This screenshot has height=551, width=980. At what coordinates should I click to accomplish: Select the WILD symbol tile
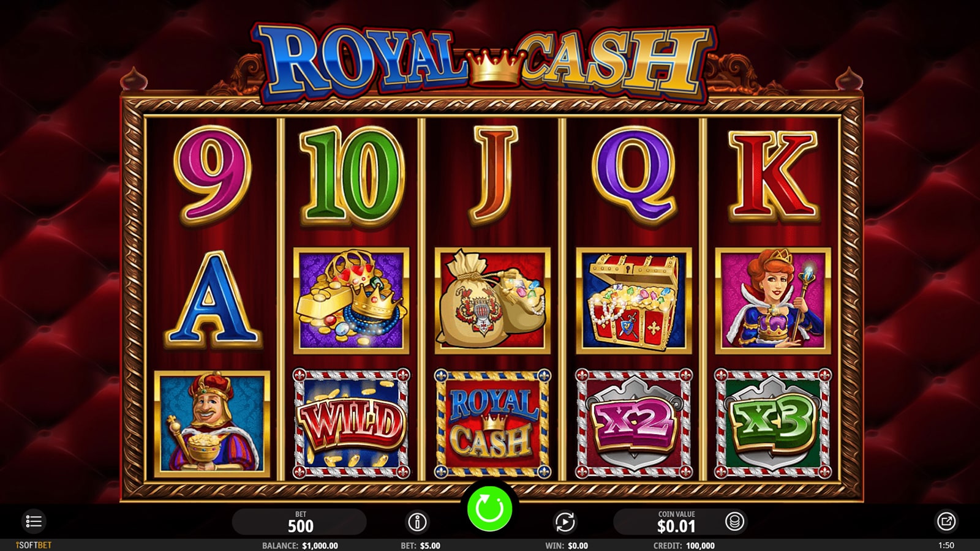351,424
